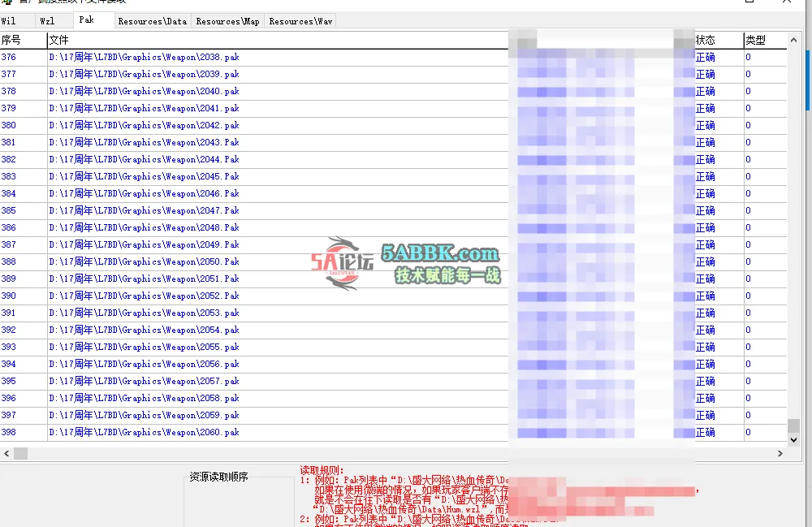Click the horizontal scrollbar thumb

(x=21, y=453)
